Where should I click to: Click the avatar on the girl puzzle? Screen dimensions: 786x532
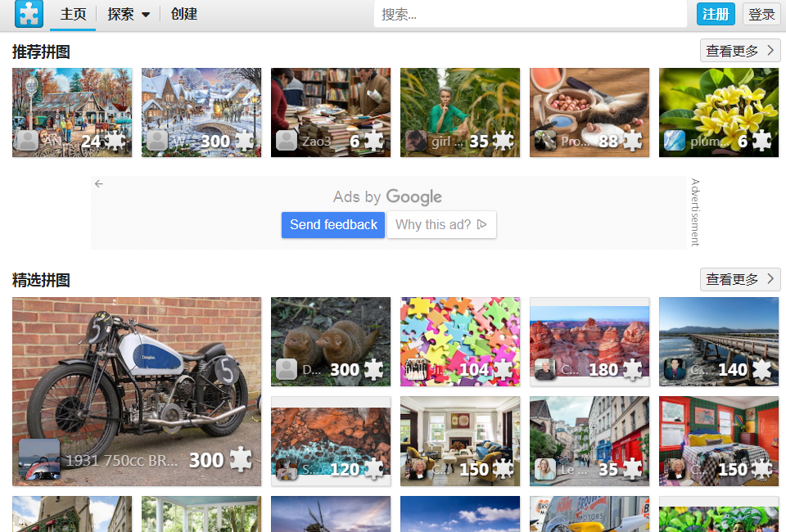pyautogui.click(x=416, y=141)
